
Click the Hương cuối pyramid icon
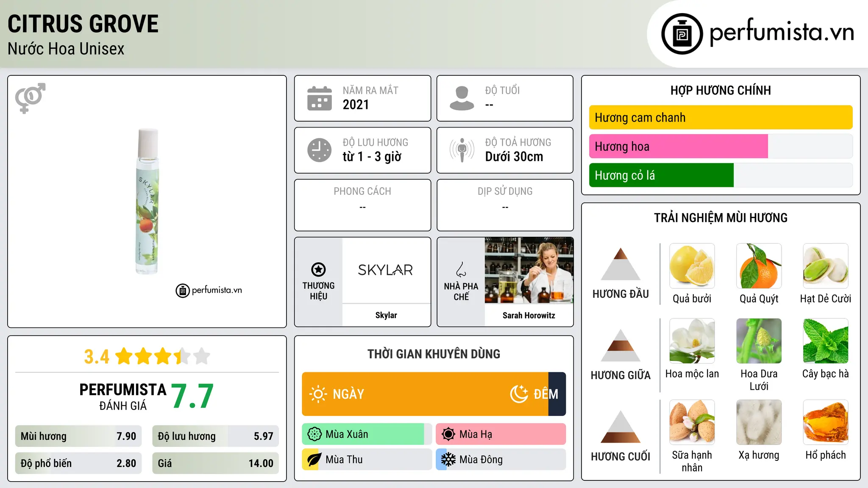(x=620, y=426)
